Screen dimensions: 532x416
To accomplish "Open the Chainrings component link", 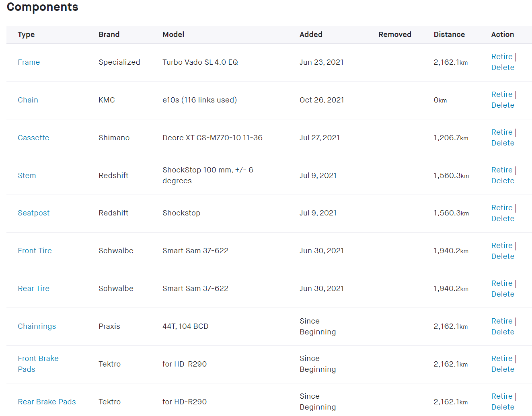I will (x=37, y=326).
